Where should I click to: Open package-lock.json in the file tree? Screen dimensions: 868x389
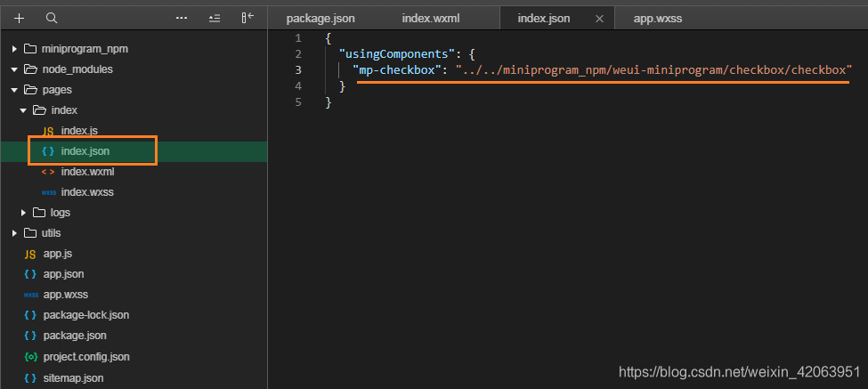(x=85, y=315)
